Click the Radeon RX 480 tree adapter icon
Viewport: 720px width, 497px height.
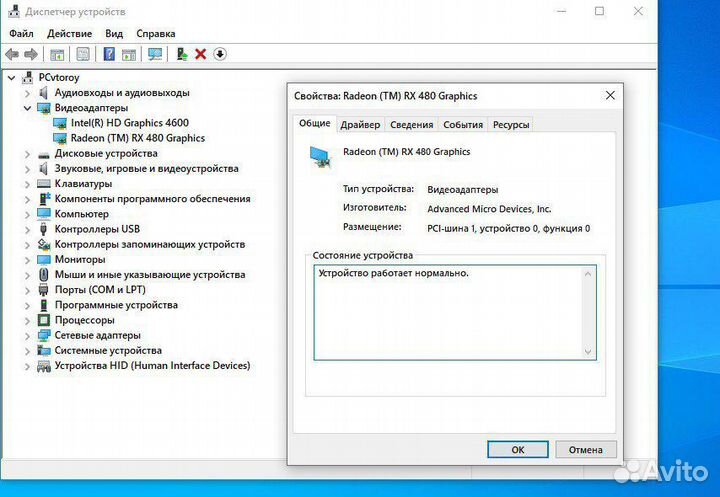coord(60,138)
